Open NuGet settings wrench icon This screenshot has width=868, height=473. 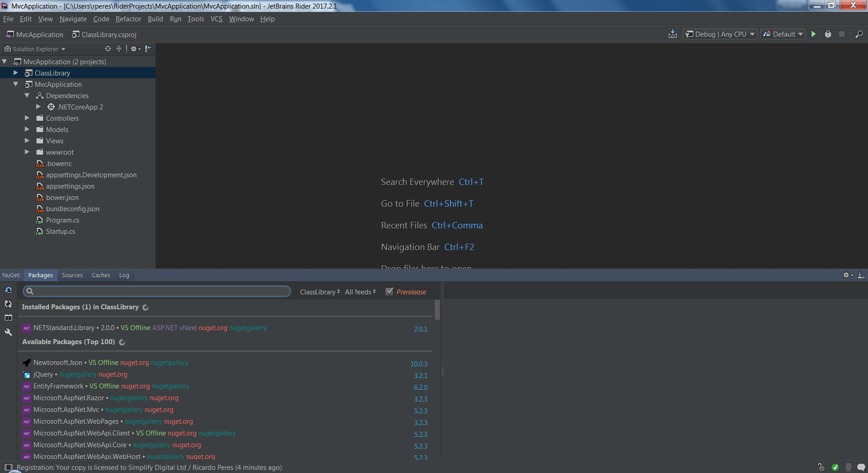8,332
